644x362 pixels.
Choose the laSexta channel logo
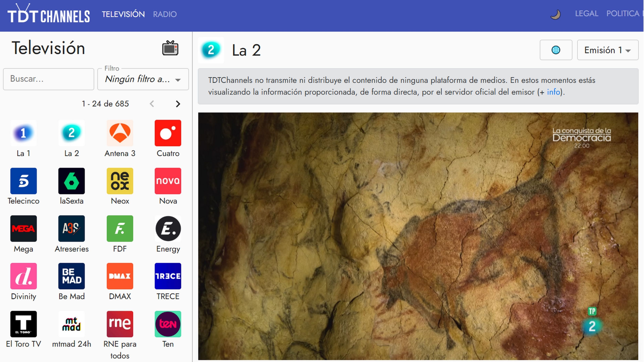point(71,181)
